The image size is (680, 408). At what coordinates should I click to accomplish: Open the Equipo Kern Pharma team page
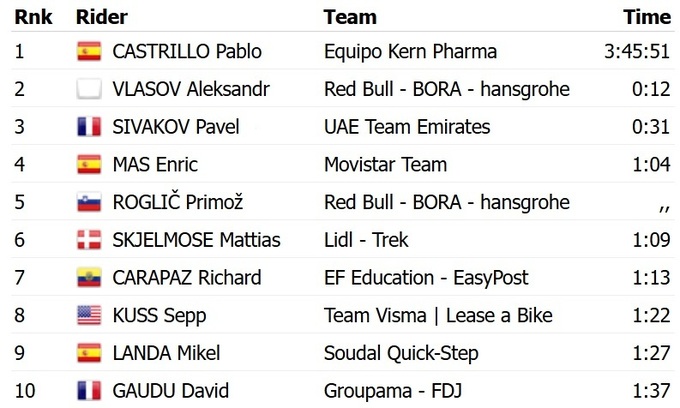(410, 52)
